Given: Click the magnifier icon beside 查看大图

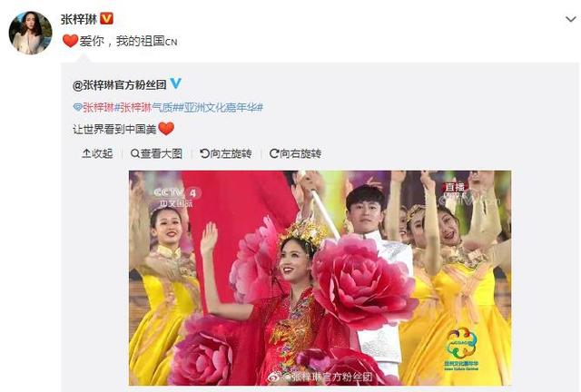Looking at the screenshot, I should (135, 153).
